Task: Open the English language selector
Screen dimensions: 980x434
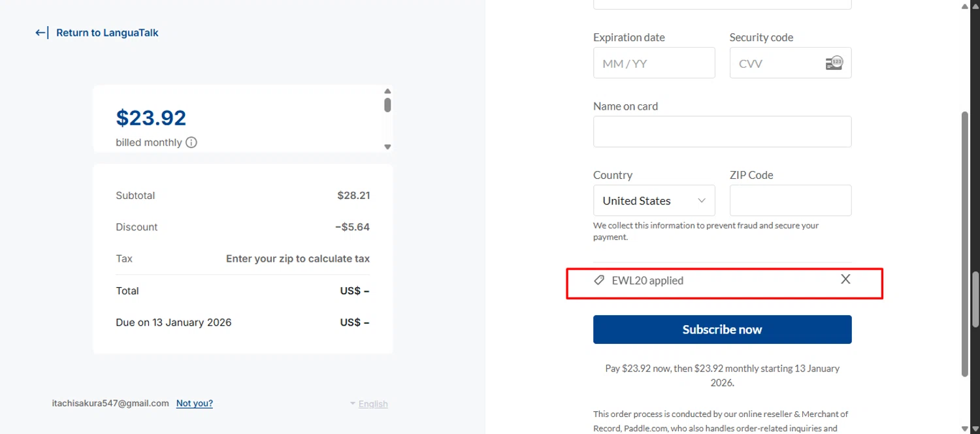Action: click(x=369, y=404)
